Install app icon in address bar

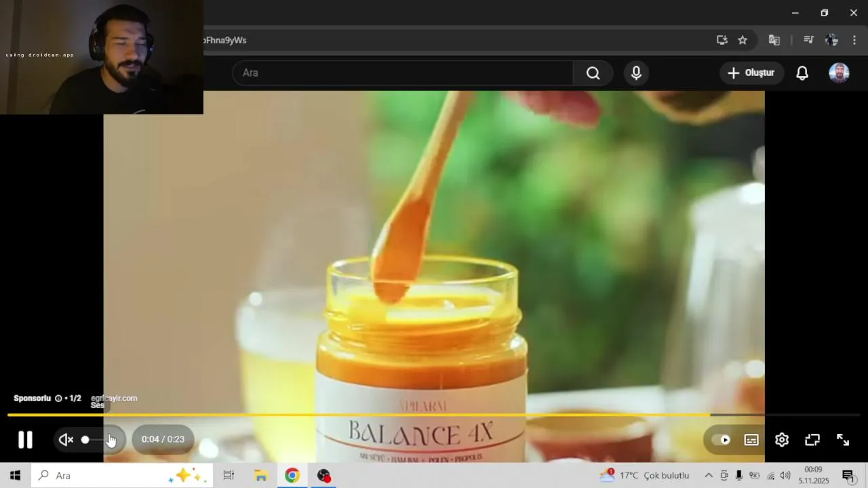722,40
